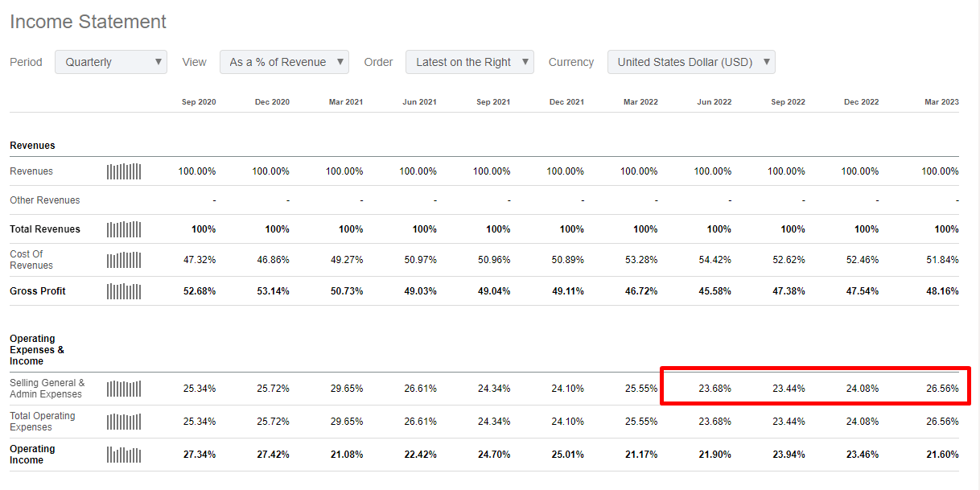Open the Period dropdown set to Quarterly
The height and width of the screenshot is (490, 980).
111,62
